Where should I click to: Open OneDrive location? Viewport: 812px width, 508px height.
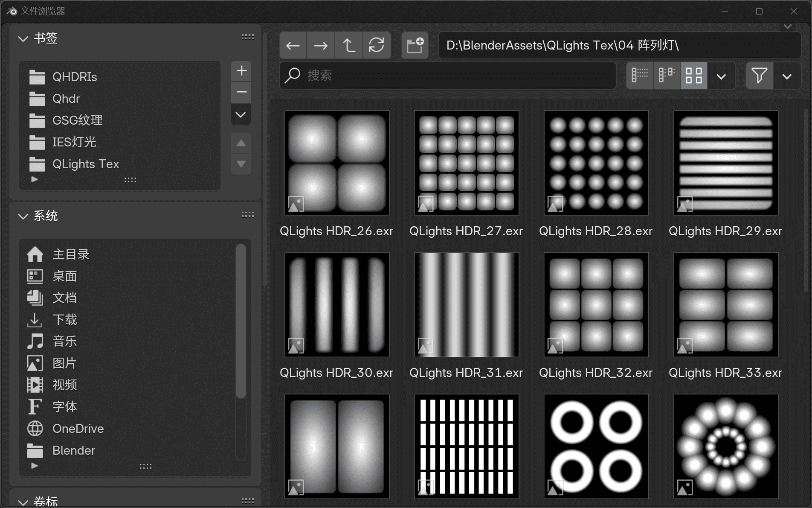(128, 429)
